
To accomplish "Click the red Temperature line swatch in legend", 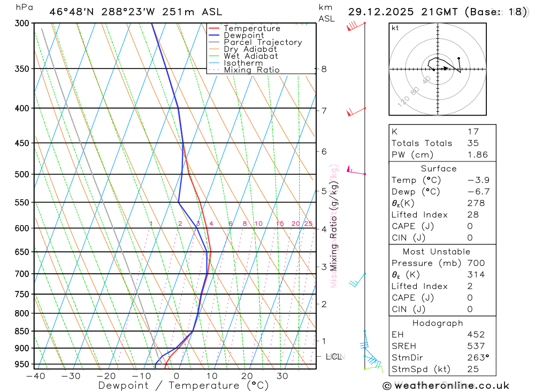I will [x=214, y=28].
